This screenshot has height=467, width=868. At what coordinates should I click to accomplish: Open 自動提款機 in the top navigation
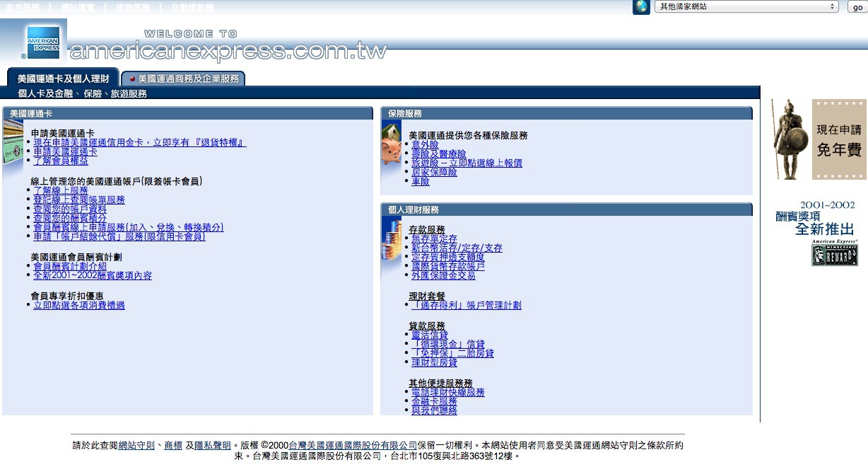[x=192, y=7]
